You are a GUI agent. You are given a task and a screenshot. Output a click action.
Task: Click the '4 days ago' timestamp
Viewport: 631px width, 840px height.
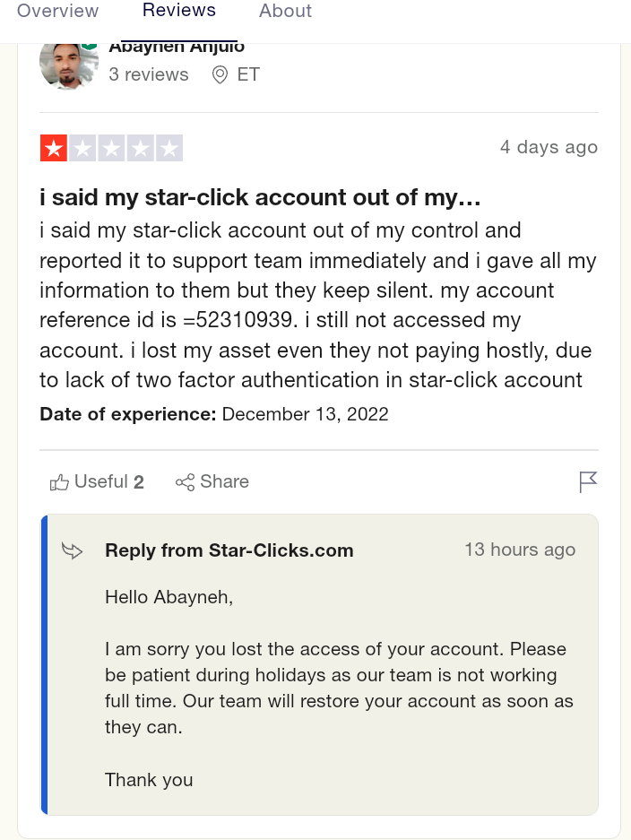click(x=549, y=147)
